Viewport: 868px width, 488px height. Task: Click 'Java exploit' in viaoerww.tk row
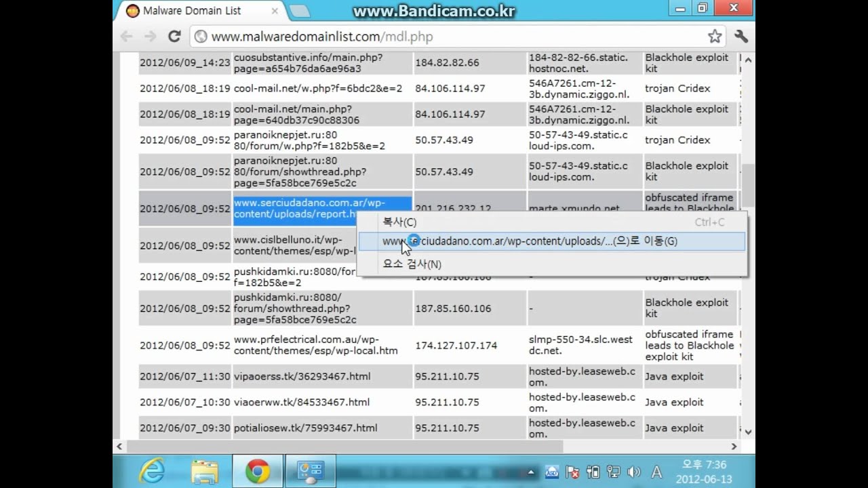[x=674, y=402]
